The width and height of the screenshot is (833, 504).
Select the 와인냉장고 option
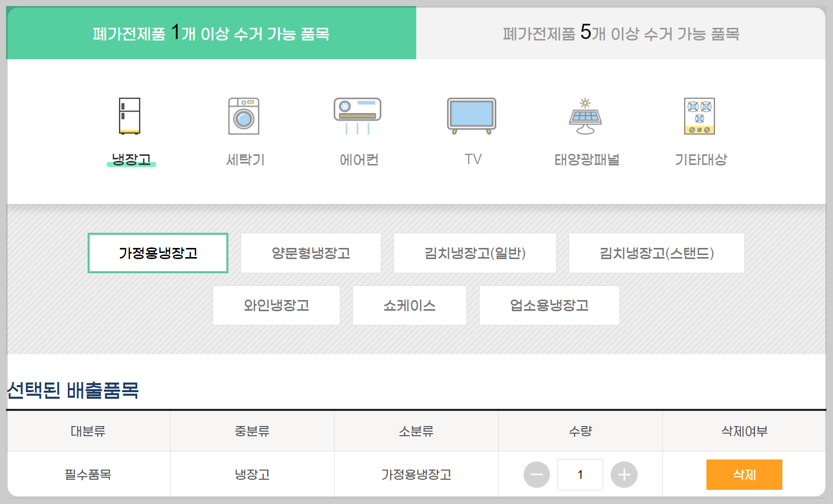(276, 305)
